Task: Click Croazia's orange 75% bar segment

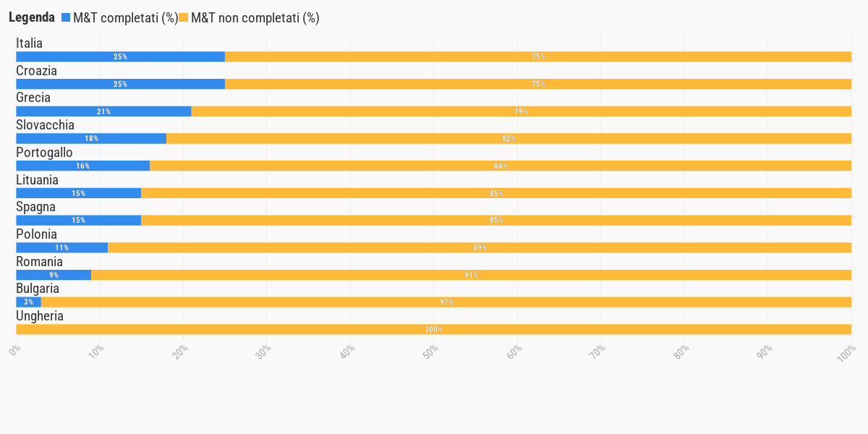Action: coord(537,84)
